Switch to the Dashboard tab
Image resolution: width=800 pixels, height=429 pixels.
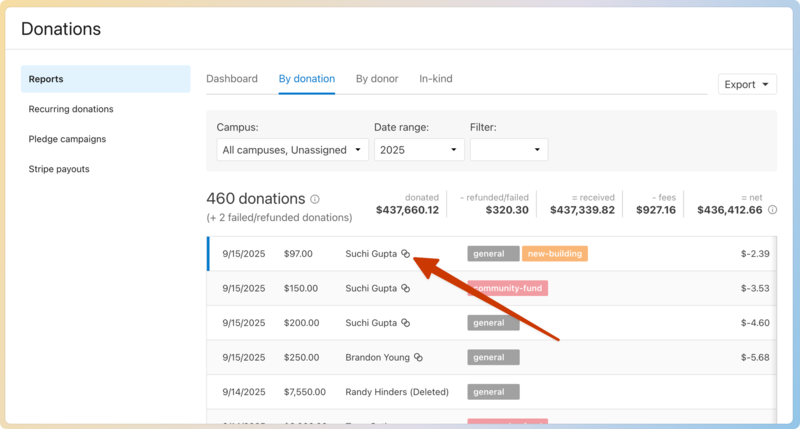[x=231, y=79]
